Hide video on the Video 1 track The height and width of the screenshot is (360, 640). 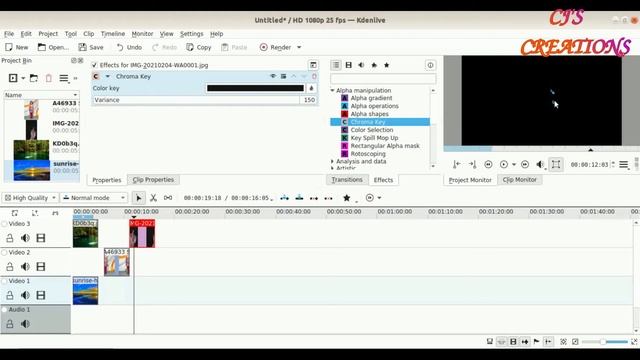tap(41, 295)
